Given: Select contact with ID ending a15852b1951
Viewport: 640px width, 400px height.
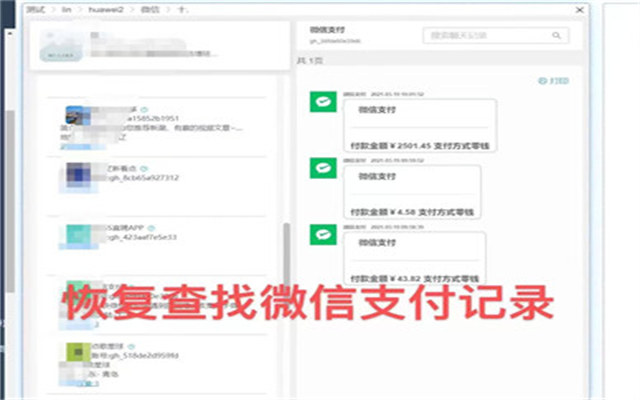Looking at the screenshot, I should 157,127.
